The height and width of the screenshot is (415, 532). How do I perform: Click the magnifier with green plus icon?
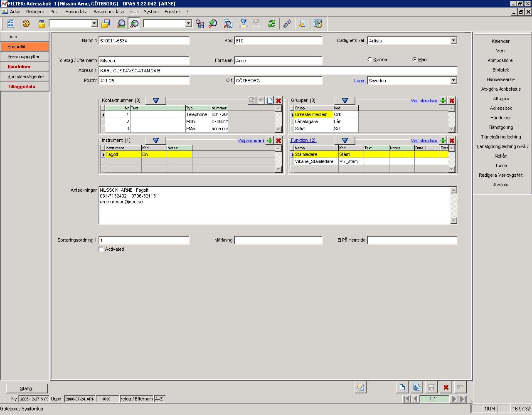point(213,24)
